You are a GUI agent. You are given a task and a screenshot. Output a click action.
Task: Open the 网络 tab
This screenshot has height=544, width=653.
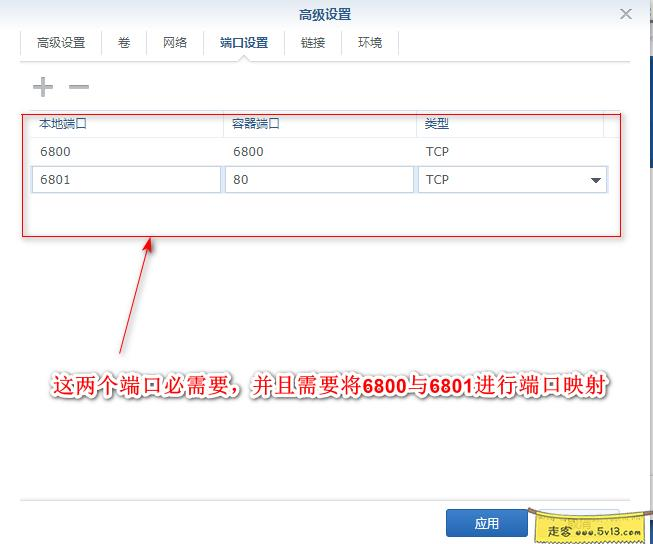pos(175,42)
